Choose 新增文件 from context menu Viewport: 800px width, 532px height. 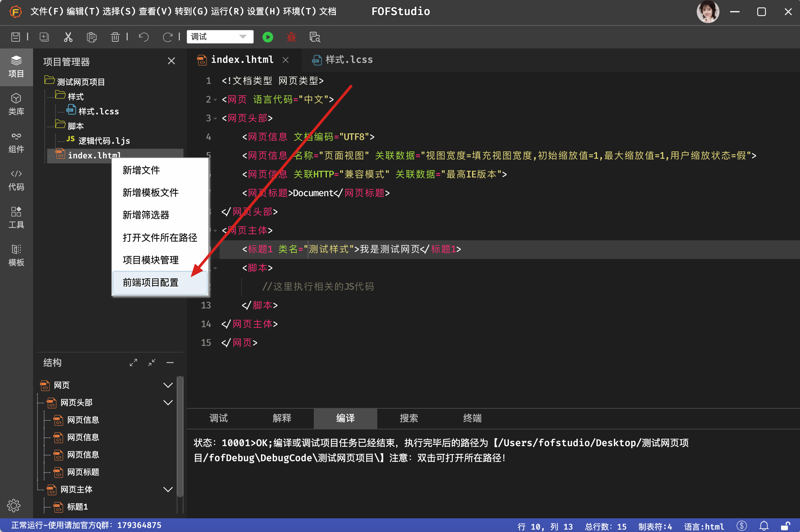tap(160, 170)
